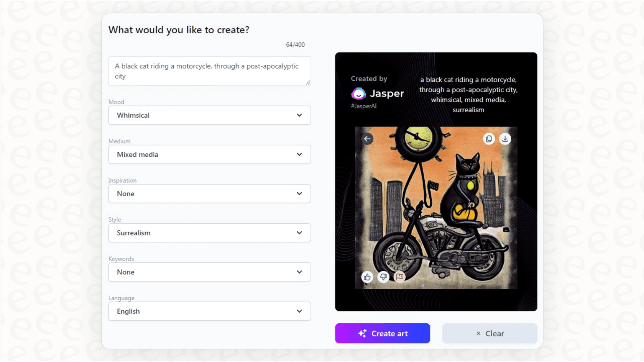Copy the generated image

489,139
